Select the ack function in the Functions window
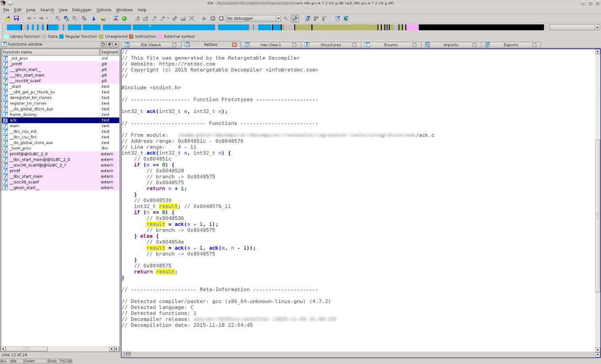The image size is (601, 364). 13,120
